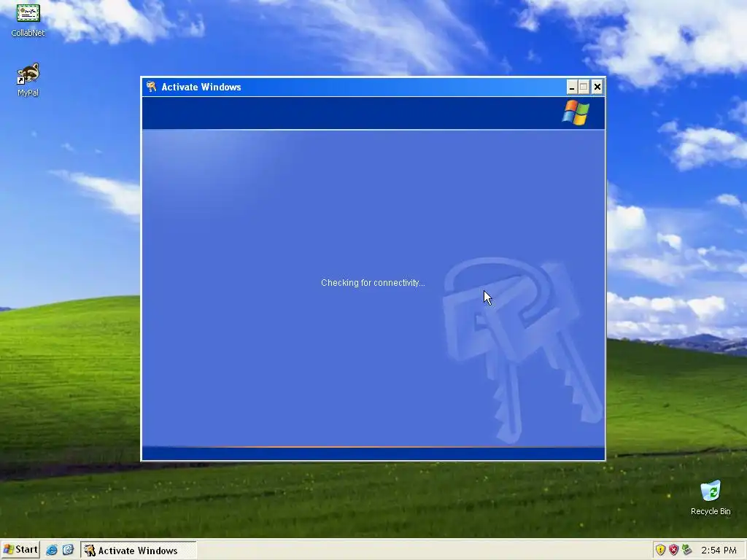This screenshot has width=747, height=560.
Task: Click the red security shield tray icon
Action: click(673, 550)
